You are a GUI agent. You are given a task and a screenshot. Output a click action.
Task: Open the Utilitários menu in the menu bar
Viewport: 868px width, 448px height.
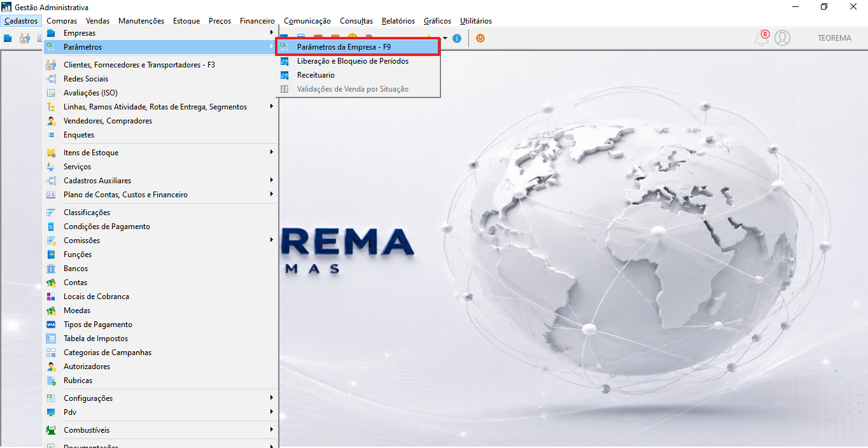476,21
